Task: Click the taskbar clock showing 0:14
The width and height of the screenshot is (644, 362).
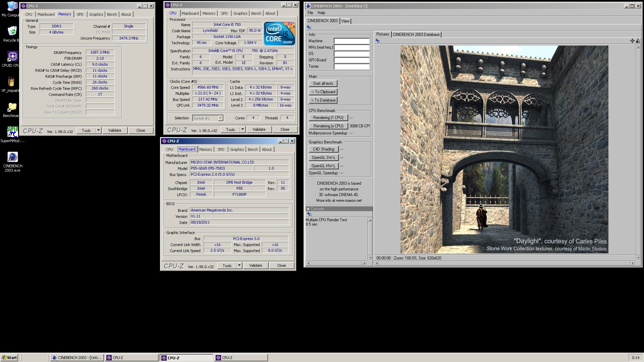Action: [x=635, y=358]
